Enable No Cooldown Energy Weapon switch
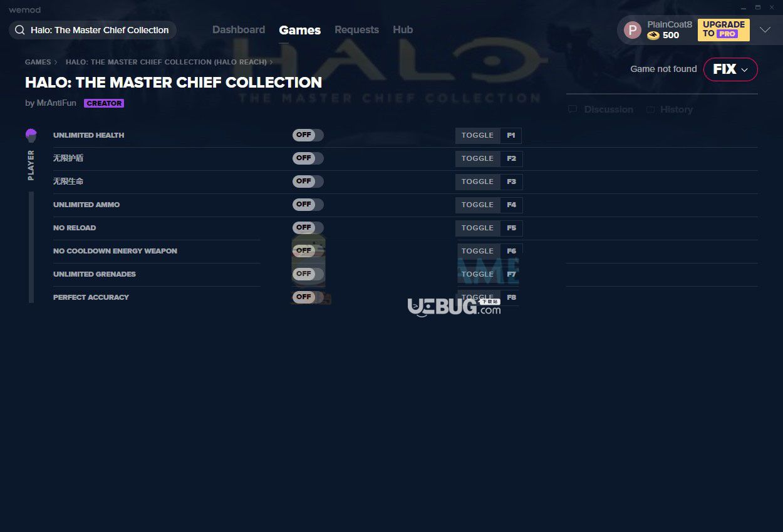The height and width of the screenshot is (532, 783). (x=308, y=251)
